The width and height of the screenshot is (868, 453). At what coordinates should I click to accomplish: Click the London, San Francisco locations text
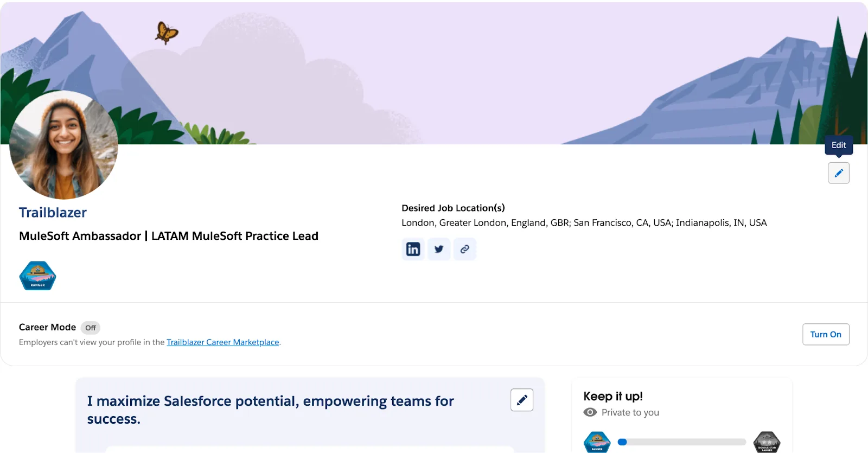(584, 222)
